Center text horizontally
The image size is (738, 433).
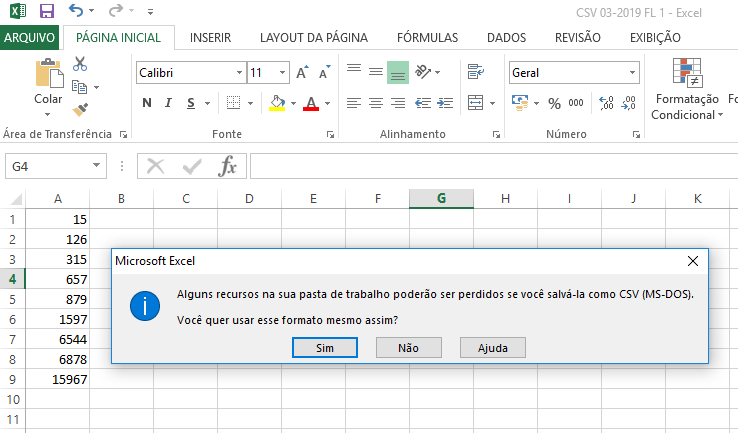tap(376, 103)
